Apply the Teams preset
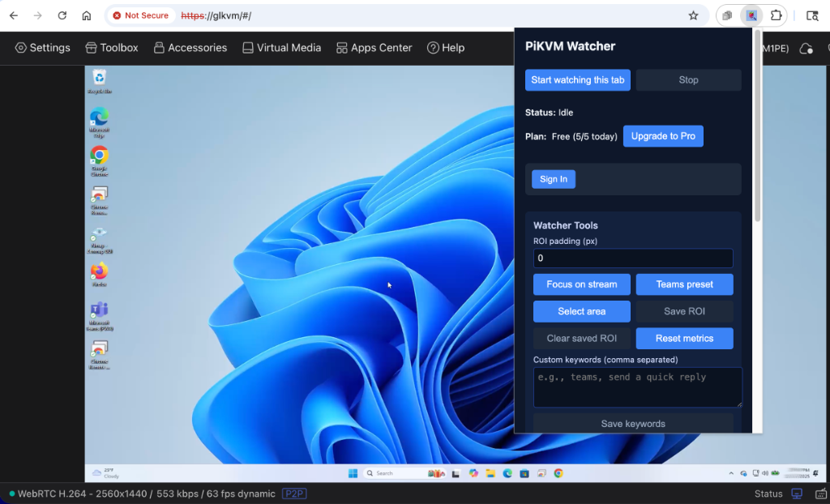Screen dimensions: 830x504 (684, 284)
